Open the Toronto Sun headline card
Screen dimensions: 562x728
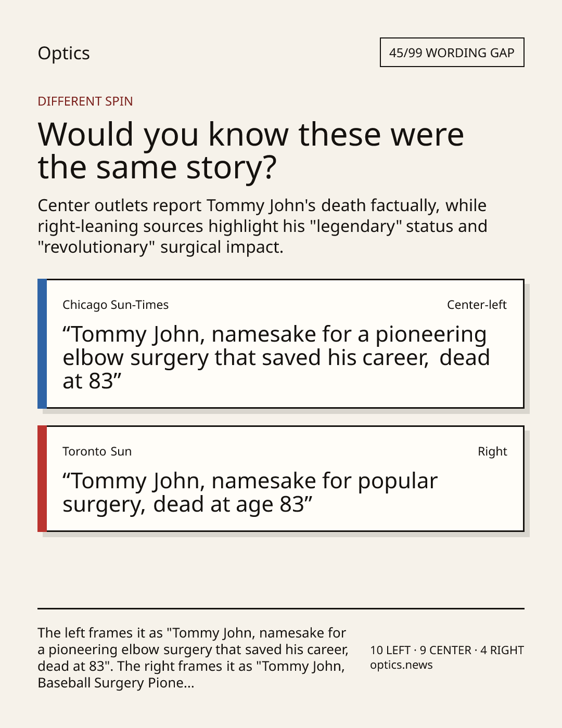(x=281, y=478)
